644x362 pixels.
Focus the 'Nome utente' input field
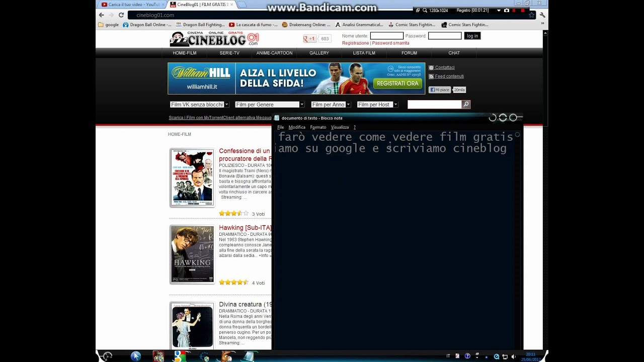coord(387,36)
